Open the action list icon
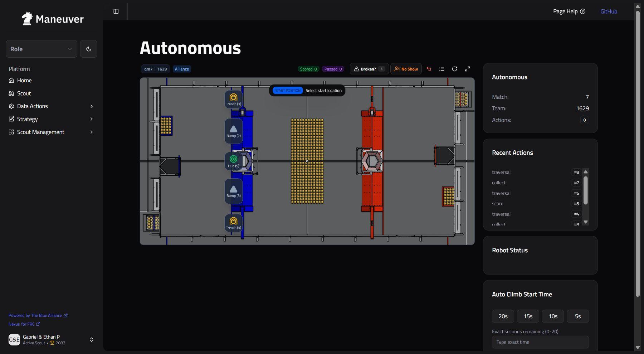This screenshot has height=354, width=644. (x=442, y=69)
